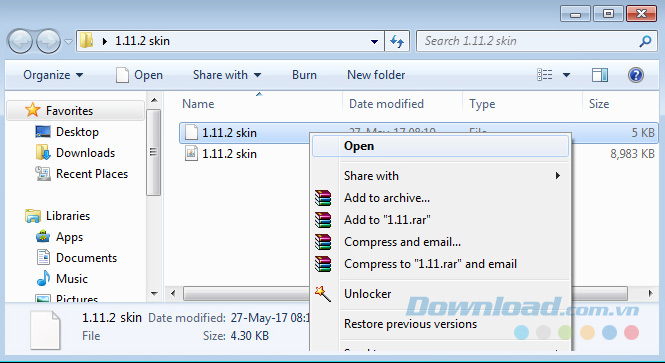The width and height of the screenshot is (665, 363).
Task: Click the Favorites star icon
Action: coord(33,110)
